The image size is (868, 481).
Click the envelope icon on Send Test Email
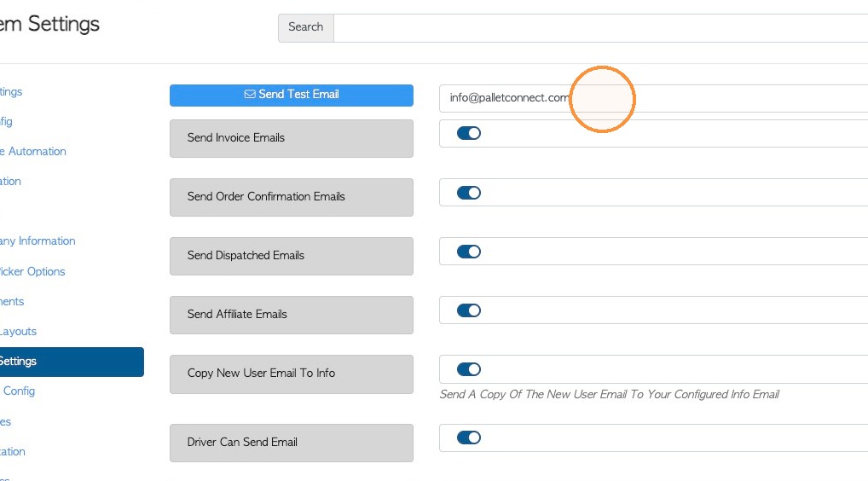[x=250, y=95]
